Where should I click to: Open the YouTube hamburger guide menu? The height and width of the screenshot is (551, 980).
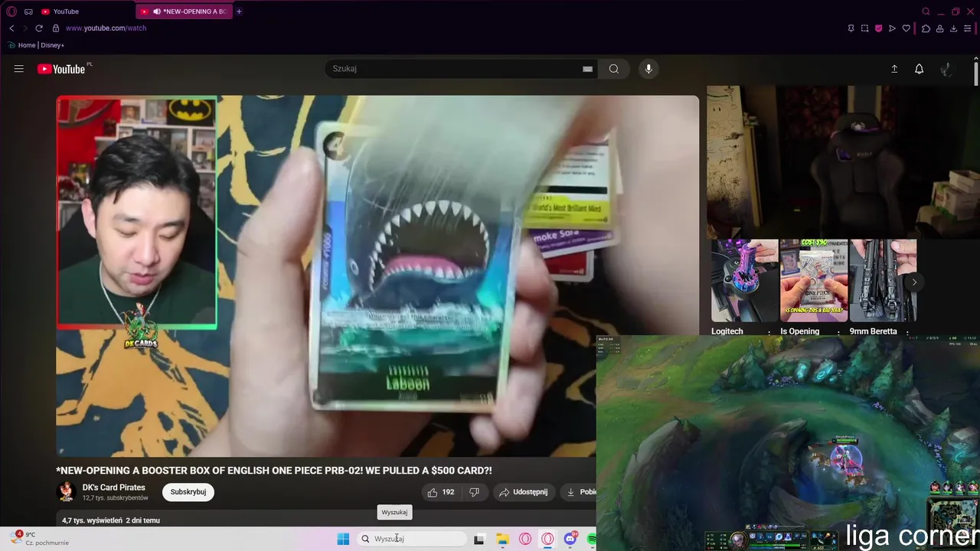tap(18, 69)
